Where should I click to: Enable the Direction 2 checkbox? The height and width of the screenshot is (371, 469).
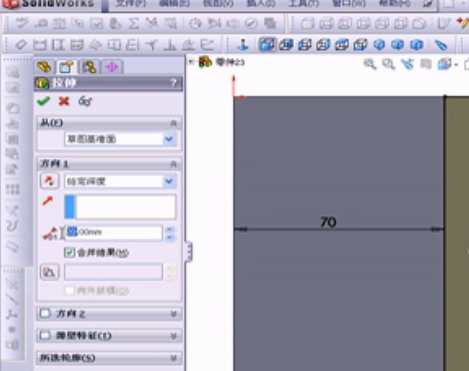click(45, 313)
